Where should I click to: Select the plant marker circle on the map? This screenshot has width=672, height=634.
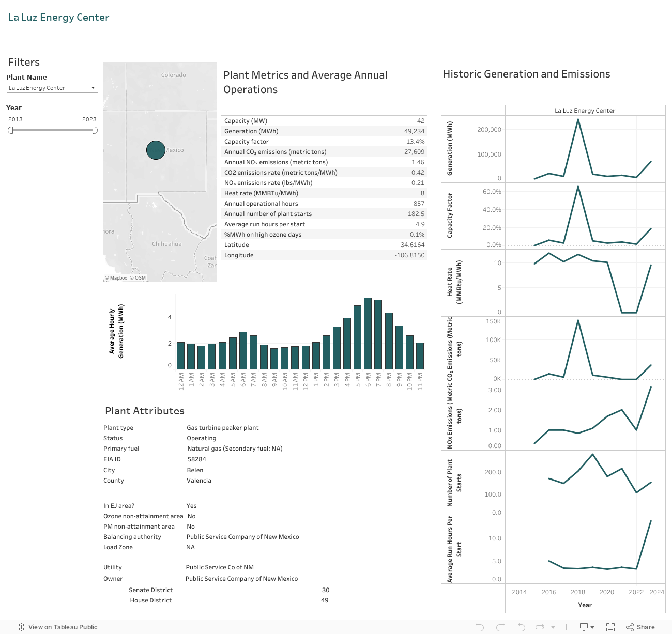click(x=156, y=150)
